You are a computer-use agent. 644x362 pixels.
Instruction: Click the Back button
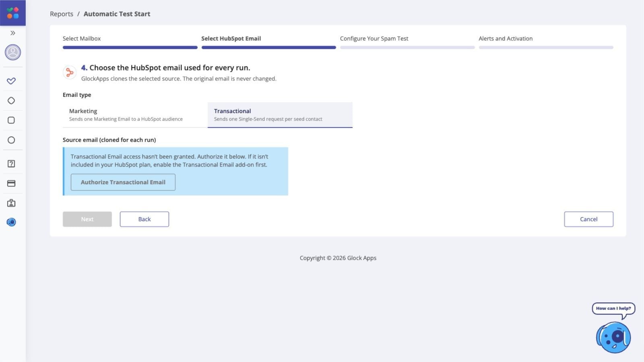pos(144,219)
